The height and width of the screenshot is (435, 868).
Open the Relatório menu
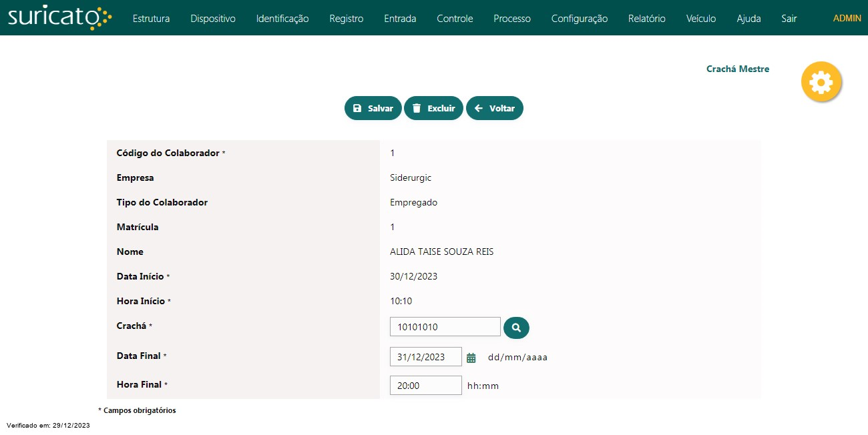(646, 19)
